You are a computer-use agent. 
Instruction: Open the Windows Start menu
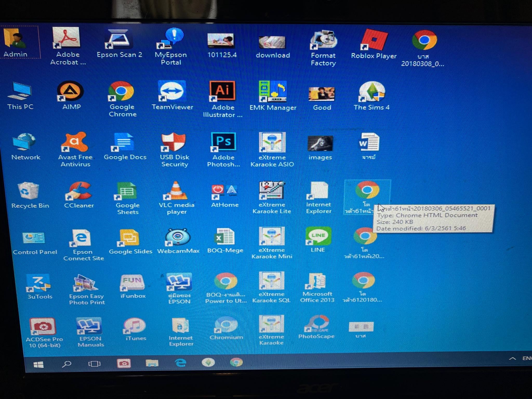[38, 365]
